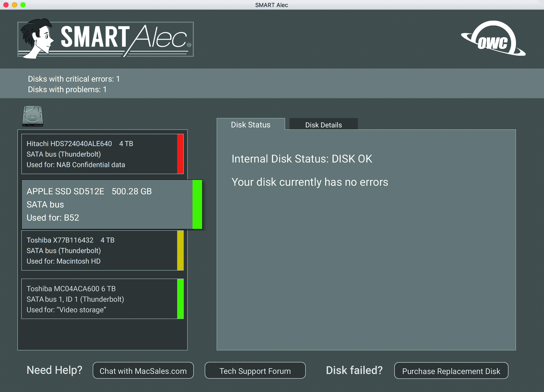Switch to the Disk Status tab
The image size is (544, 392).
tap(251, 124)
